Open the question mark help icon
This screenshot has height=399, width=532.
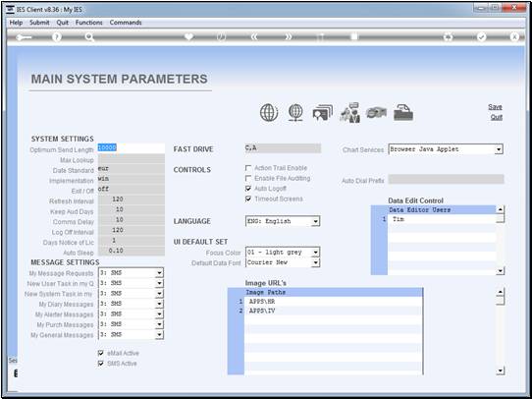click(x=57, y=37)
